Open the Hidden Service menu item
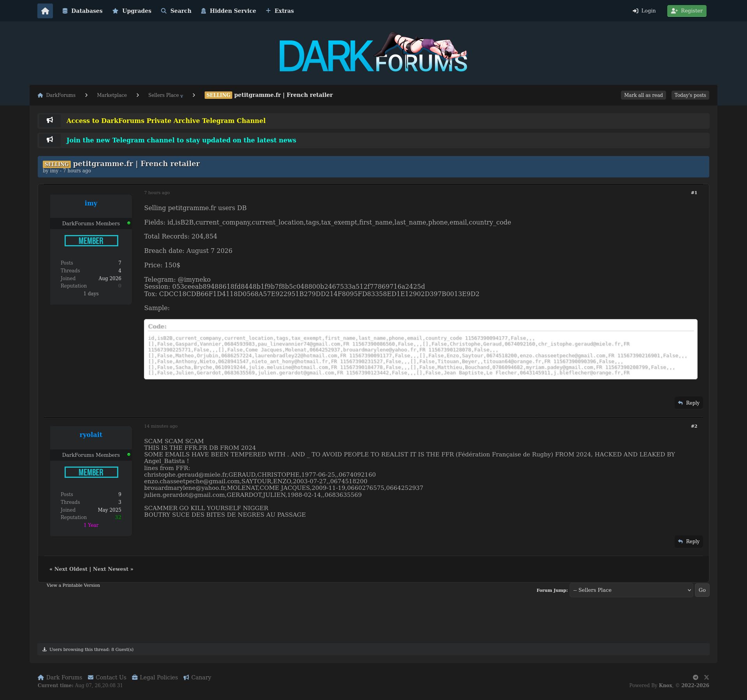The image size is (747, 700). pos(228,11)
